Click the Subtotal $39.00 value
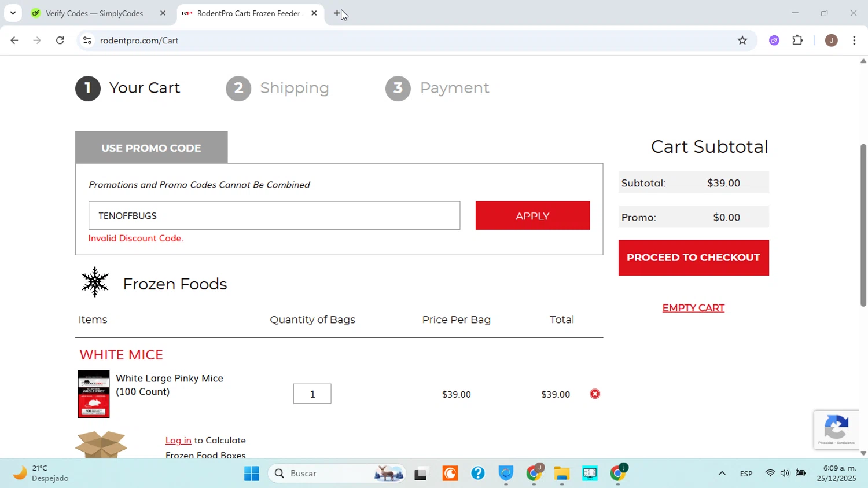868x488 pixels. click(x=723, y=183)
